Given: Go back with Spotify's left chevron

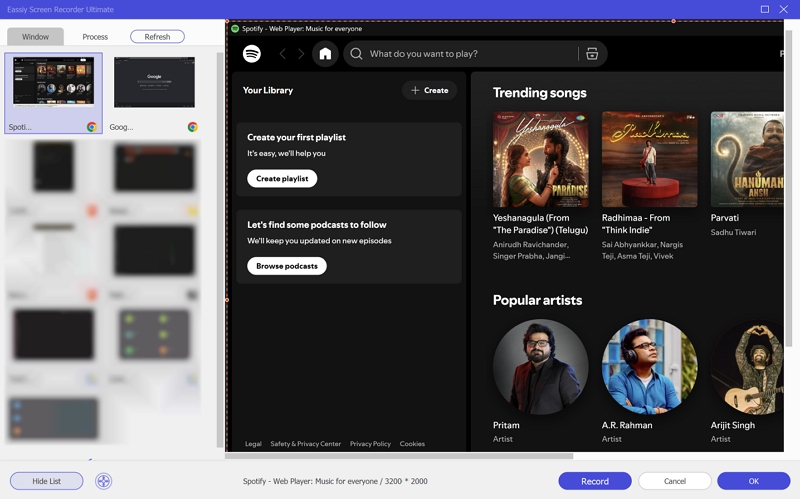Looking at the screenshot, I should (282, 54).
